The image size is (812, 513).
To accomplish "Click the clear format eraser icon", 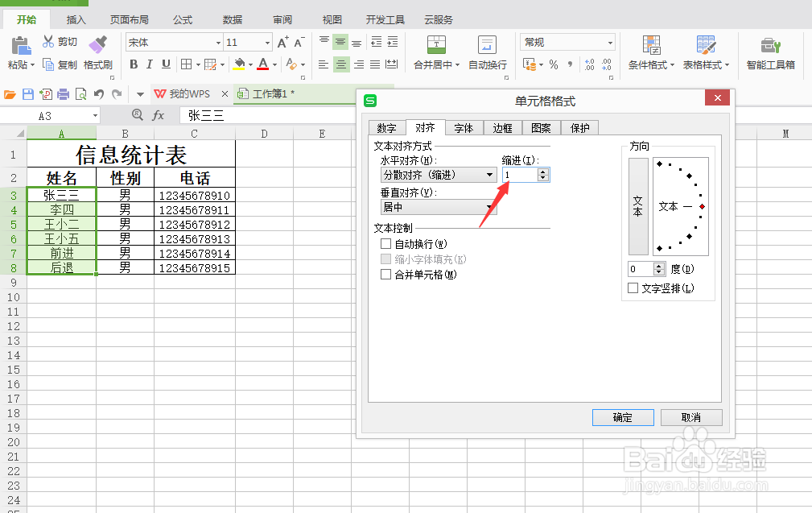I will (x=291, y=64).
